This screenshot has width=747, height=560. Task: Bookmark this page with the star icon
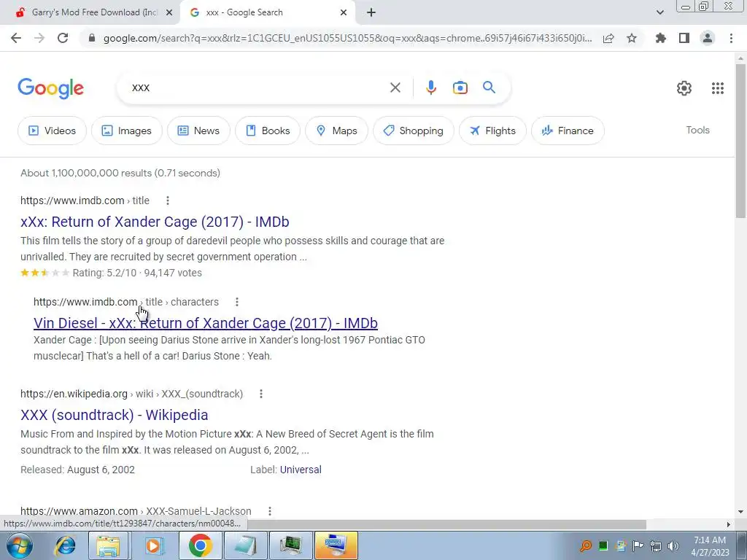[632, 38]
